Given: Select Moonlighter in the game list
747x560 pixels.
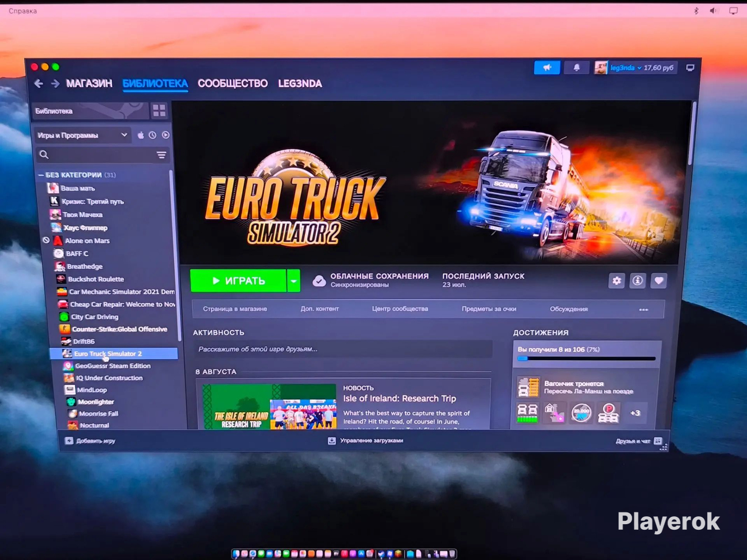Looking at the screenshot, I should tap(96, 402).
